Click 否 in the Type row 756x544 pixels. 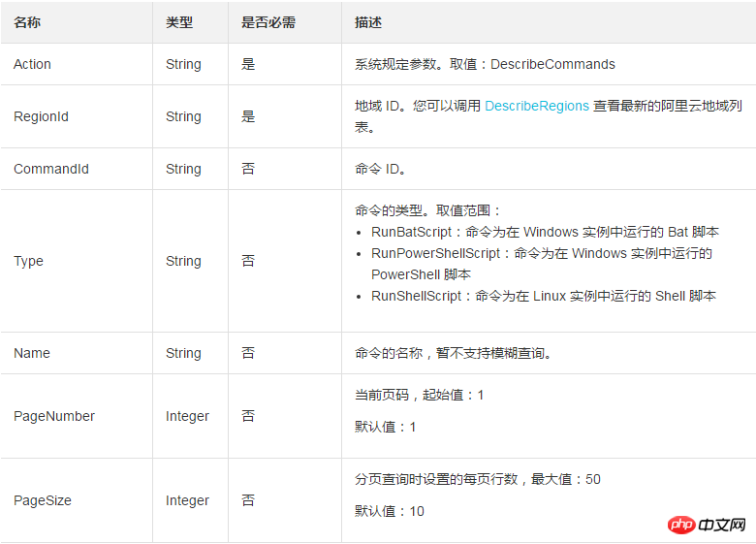coord(248,261)
